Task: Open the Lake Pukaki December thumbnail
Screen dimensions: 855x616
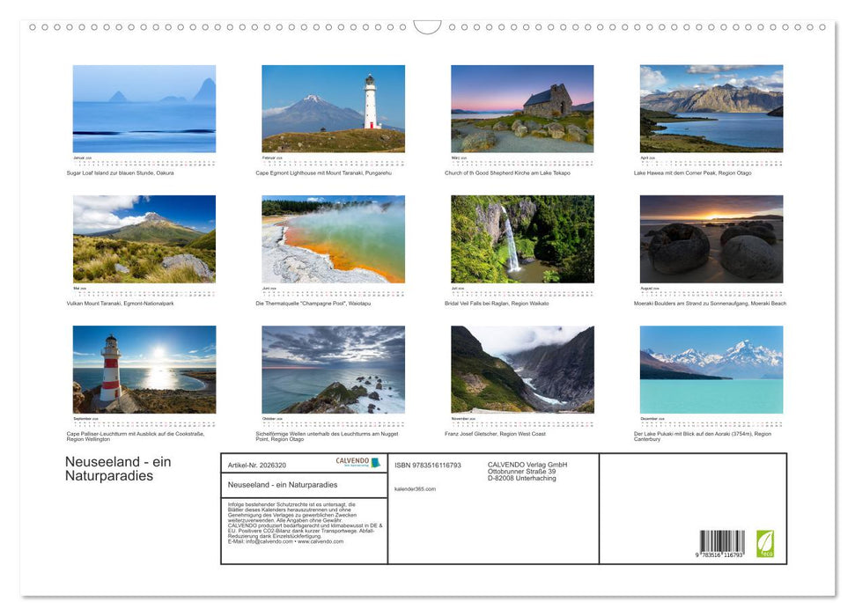Action: click(x=711, y=368)
